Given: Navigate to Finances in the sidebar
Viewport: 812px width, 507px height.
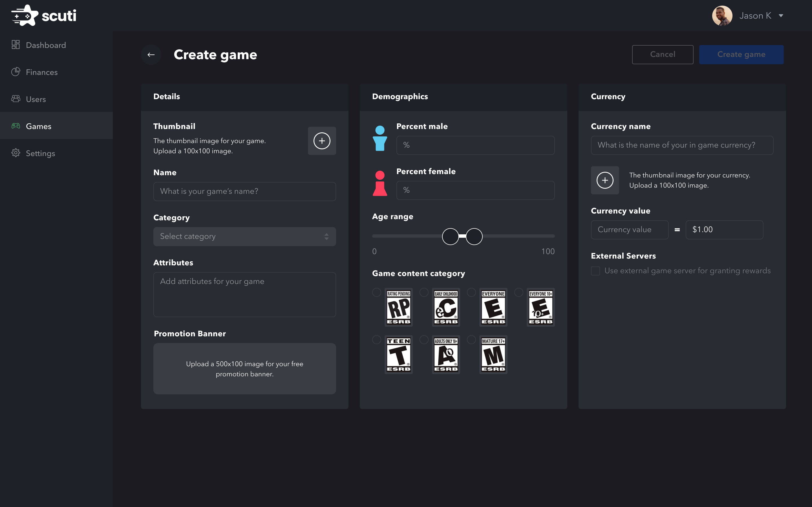Looking at the screenshot, I should 42,72.
